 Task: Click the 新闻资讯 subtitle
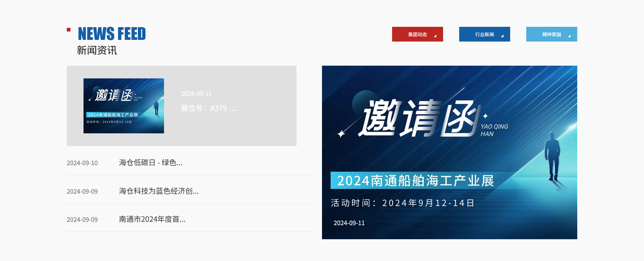click(x=97, y=50)
